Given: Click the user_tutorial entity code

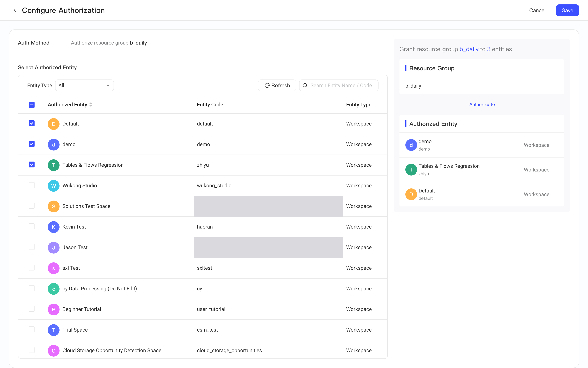Looking at the screenshot, I should point(211,309).
